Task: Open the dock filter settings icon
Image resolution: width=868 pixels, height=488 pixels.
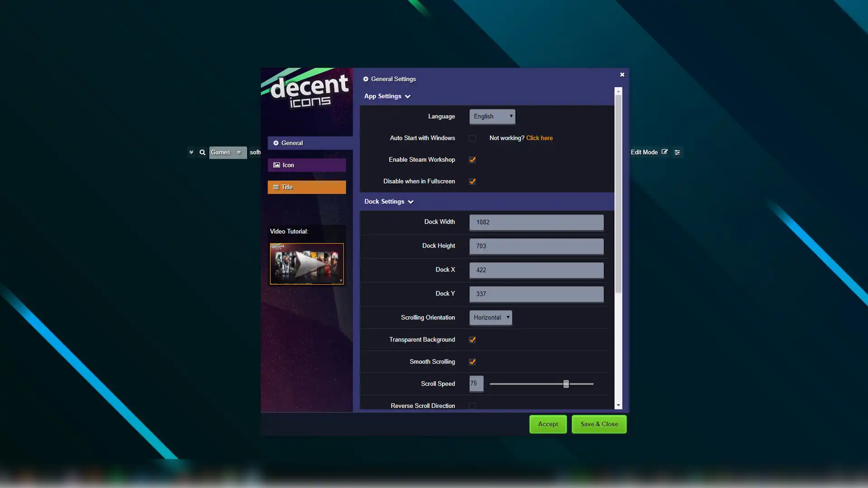Action: pyautogui.click(x=677, y=152)
